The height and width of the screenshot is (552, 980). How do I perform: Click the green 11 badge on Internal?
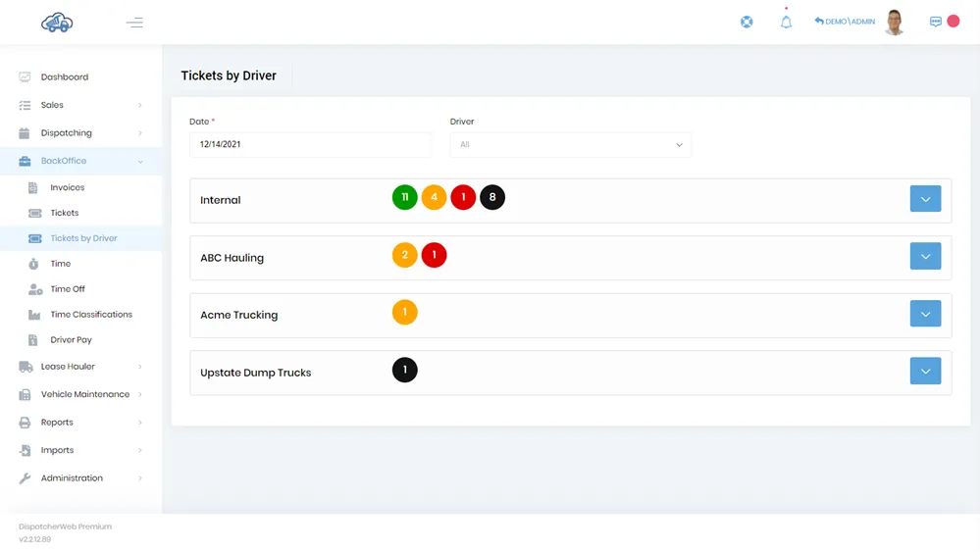tap(404, 197)
